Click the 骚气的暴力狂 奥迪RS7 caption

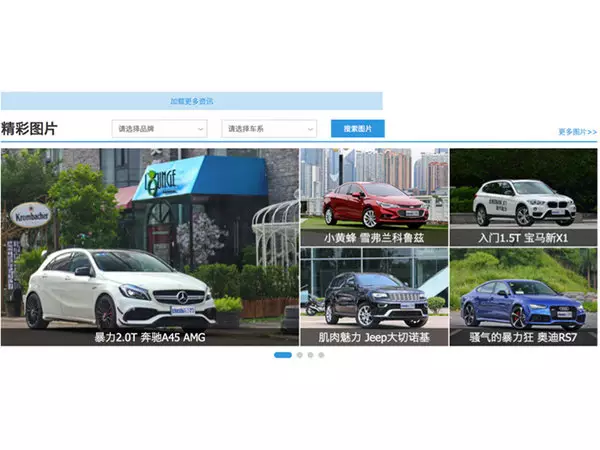[523, 338]
